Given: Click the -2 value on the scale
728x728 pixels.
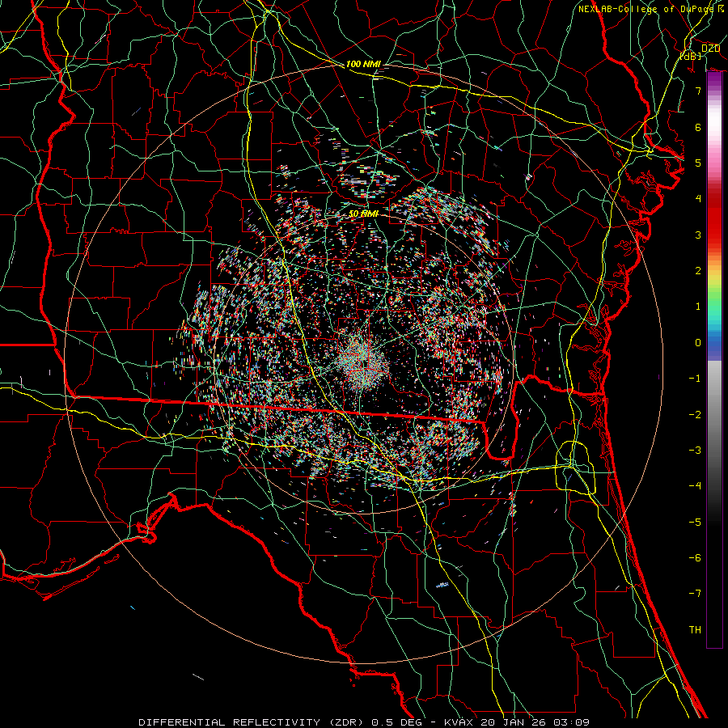Looking at the screenshot, I should pyautogui.click(x=695, y=415).
